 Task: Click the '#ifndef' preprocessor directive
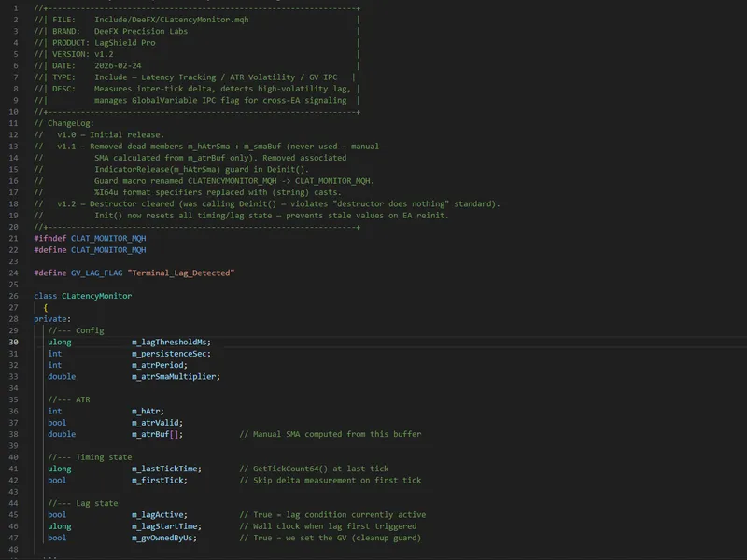(x=50, y=238)
